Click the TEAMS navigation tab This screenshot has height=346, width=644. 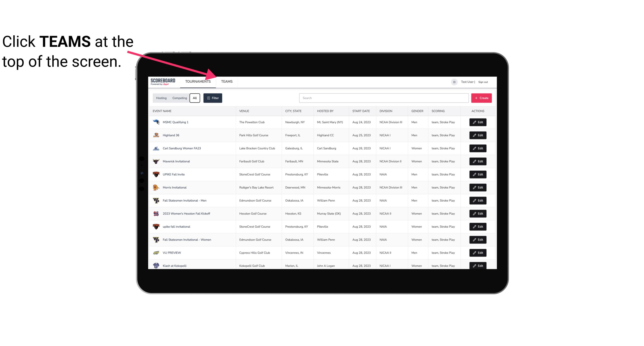[226, 81]
